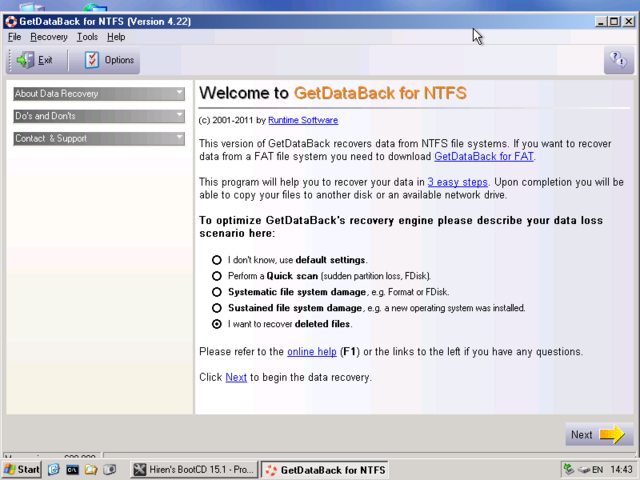Open the folder quick launch icon
640x480 pixels.
coord(91,469)
